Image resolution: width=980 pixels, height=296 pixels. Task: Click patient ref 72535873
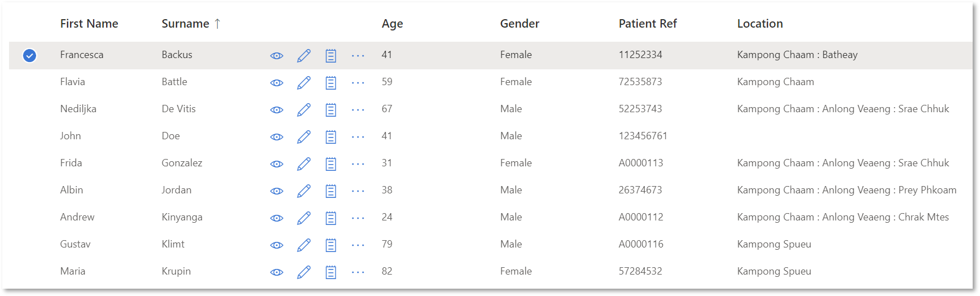(640, 82)
